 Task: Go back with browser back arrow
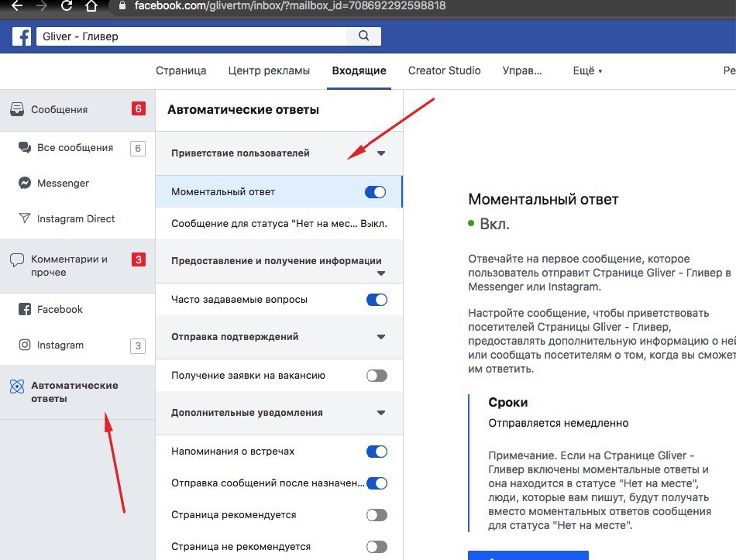click(x=17, y=5)
